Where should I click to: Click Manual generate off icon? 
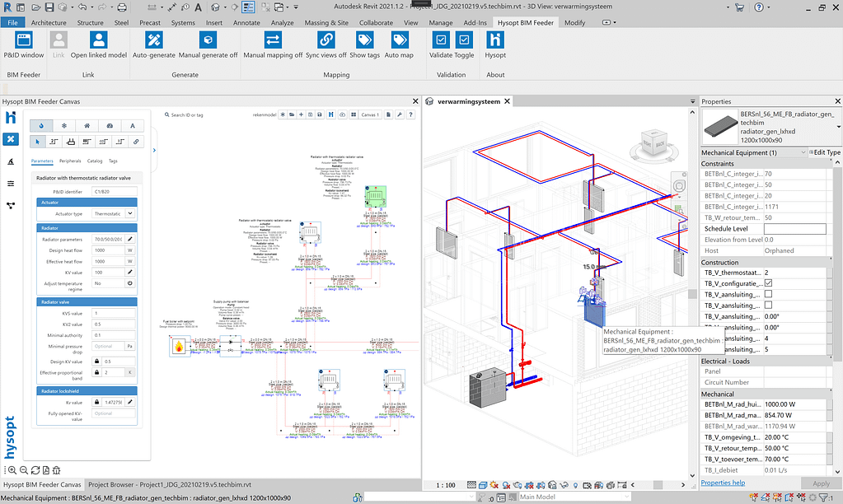coord(208,40)
